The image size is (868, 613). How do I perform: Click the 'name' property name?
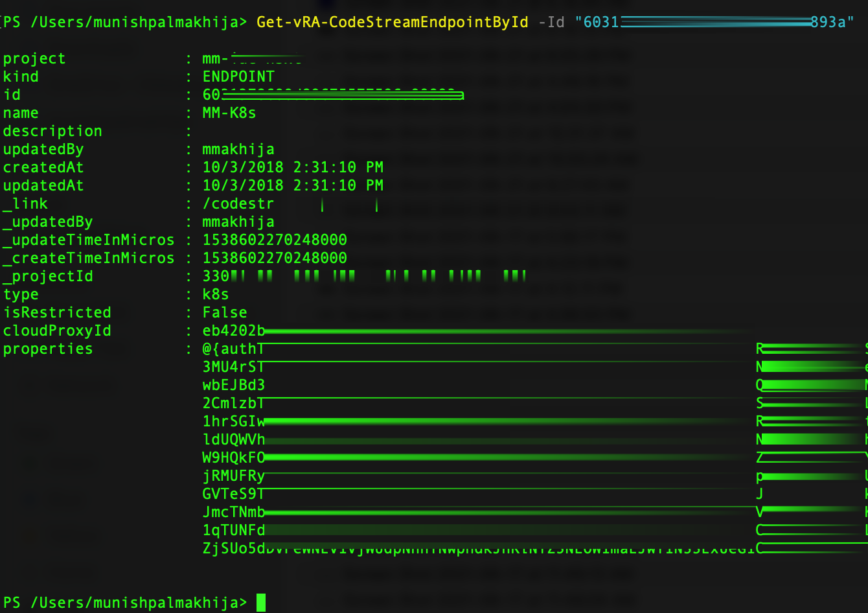tap(21, 113)
